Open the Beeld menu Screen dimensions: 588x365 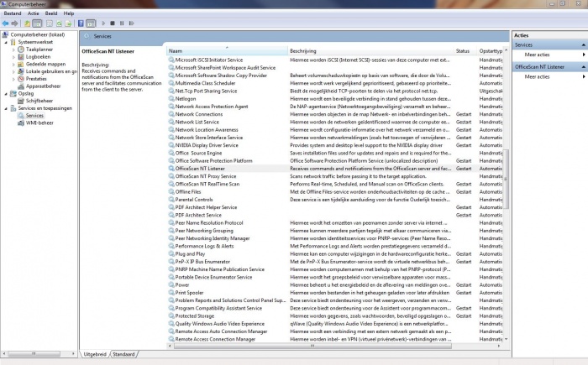51,13
